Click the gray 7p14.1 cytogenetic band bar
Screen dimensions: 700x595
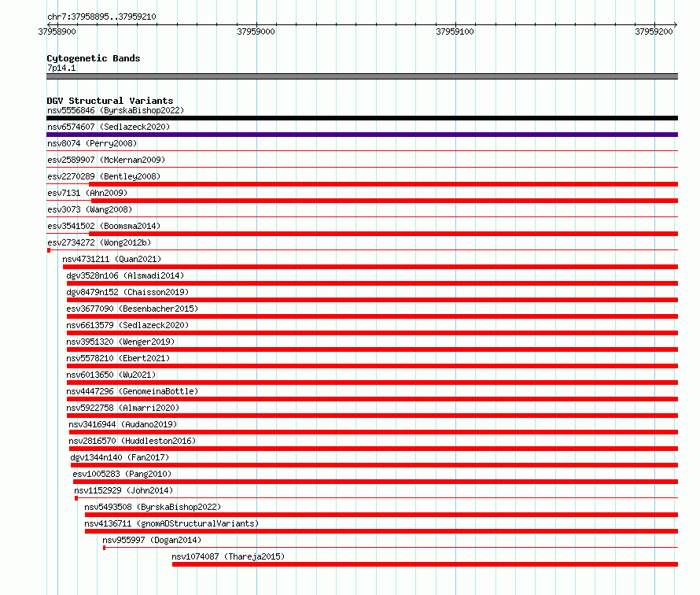(x=362, y=76)
